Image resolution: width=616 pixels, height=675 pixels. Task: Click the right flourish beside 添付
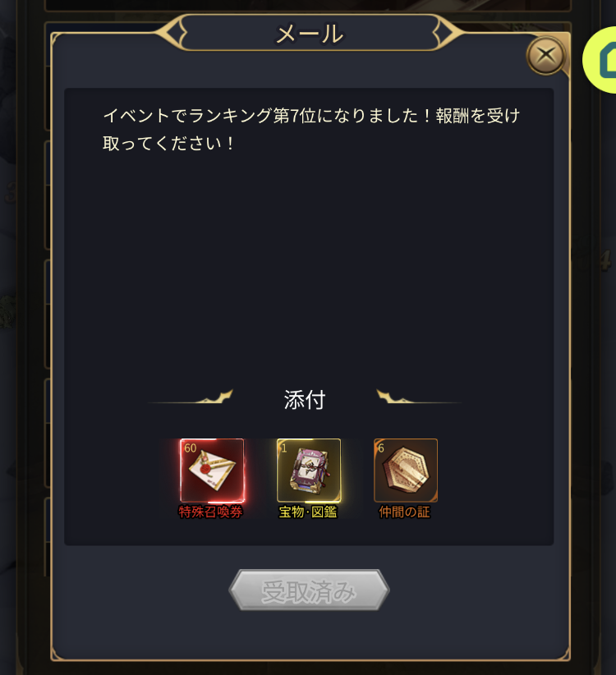418,397
